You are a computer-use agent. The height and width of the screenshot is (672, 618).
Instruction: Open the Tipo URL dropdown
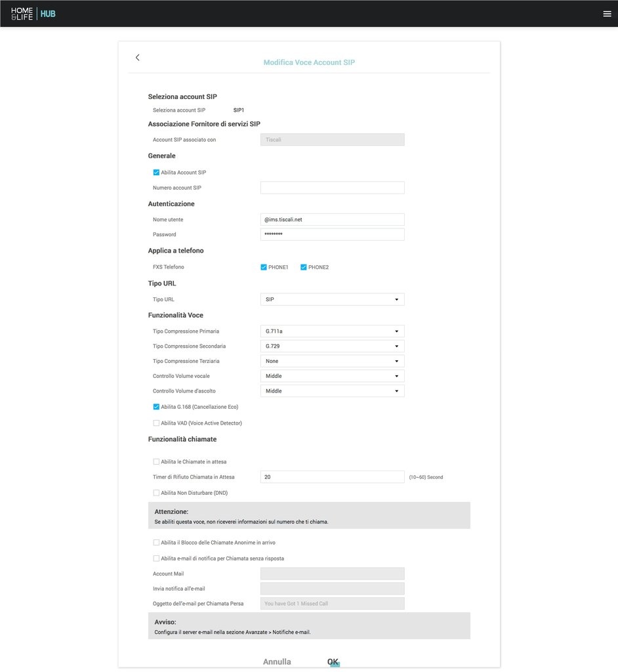(332, 299)
